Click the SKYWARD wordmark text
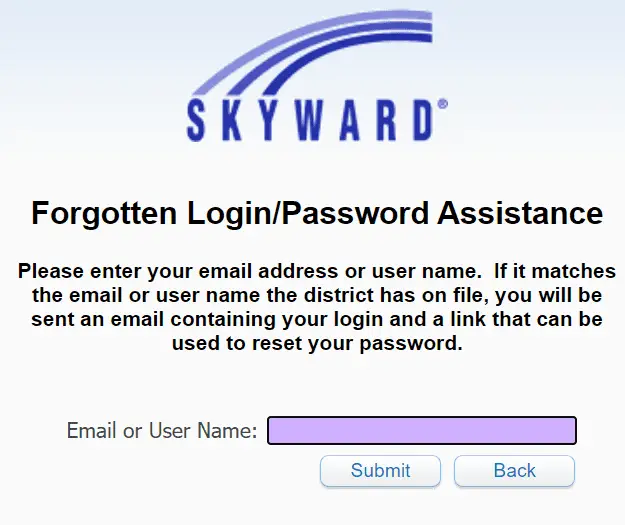 tap(310, 120)
